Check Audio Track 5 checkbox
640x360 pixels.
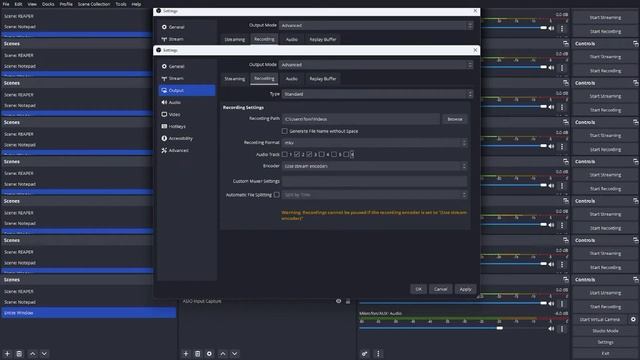(334, 154)
